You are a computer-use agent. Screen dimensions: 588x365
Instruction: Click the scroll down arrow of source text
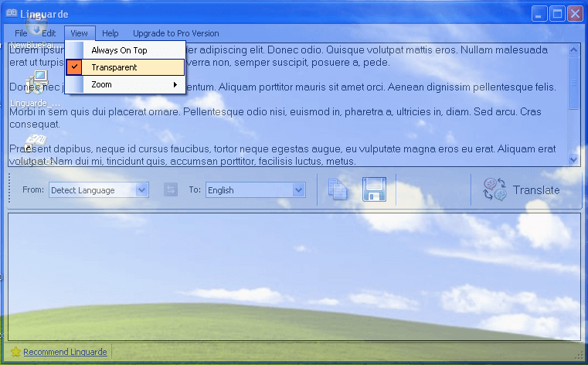tap(573, 159)
